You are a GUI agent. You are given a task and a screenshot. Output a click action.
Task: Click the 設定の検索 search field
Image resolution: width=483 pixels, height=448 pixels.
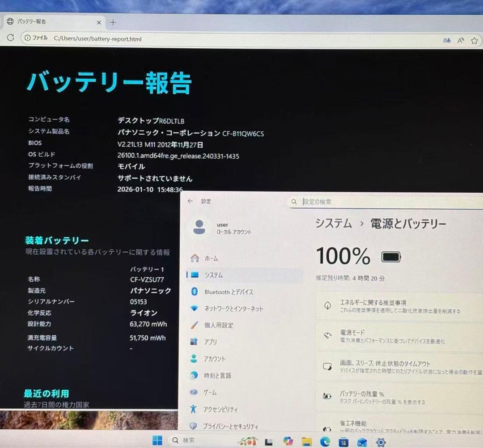click(335, 202)
